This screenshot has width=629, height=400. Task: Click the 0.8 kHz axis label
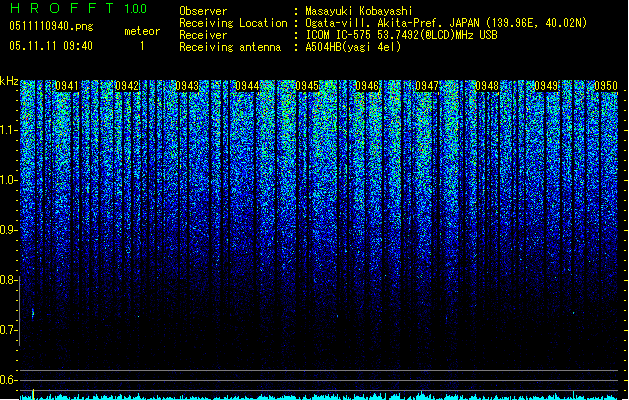click(x=9, y=280)
